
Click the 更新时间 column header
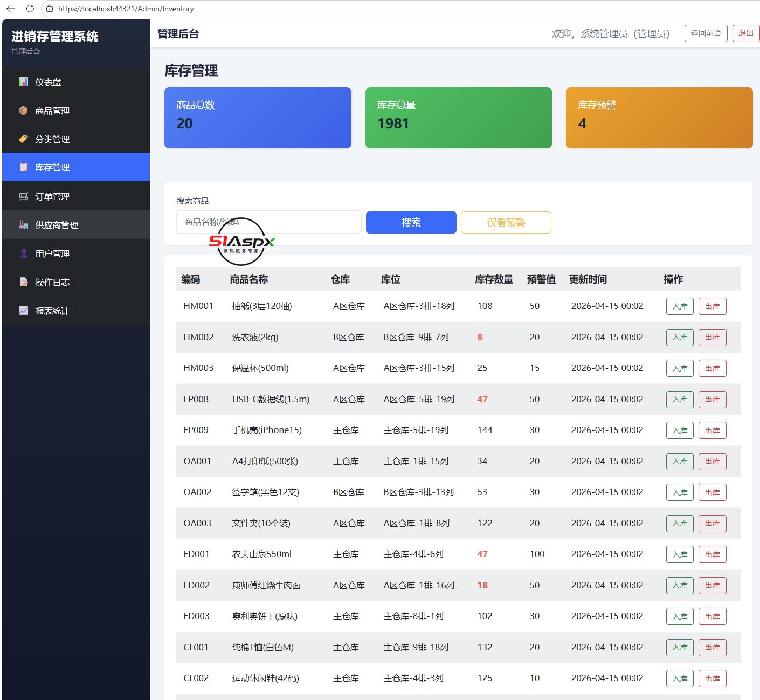coord(588,279)
